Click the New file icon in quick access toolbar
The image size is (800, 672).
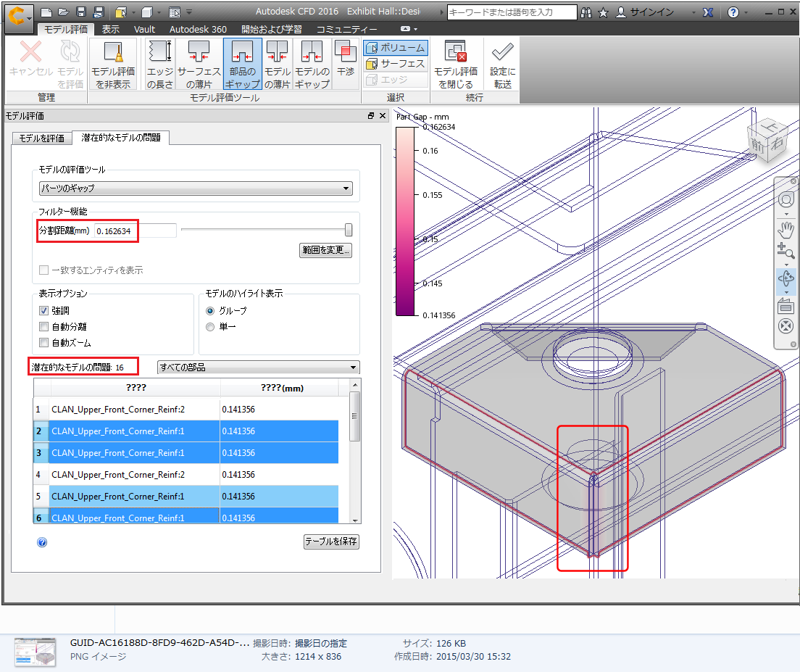(x=46, y=12)
